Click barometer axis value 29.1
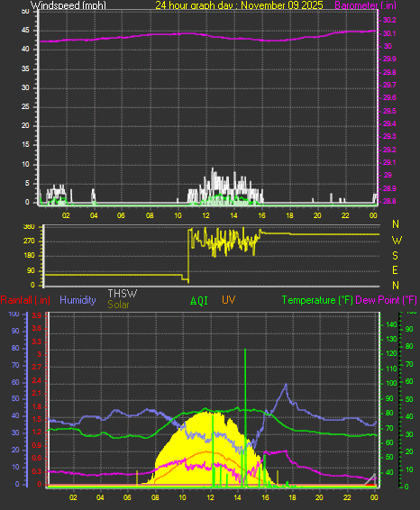 pos(389,162)
